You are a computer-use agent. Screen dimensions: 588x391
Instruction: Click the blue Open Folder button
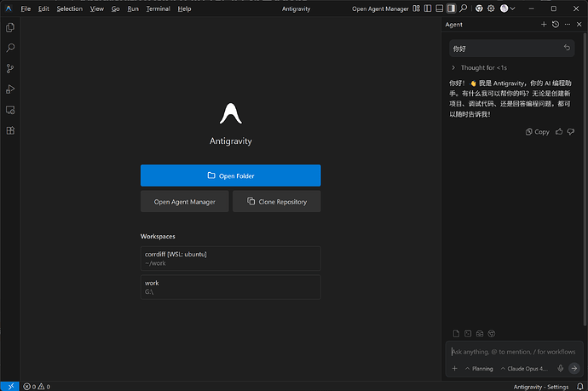coord(231,175)
